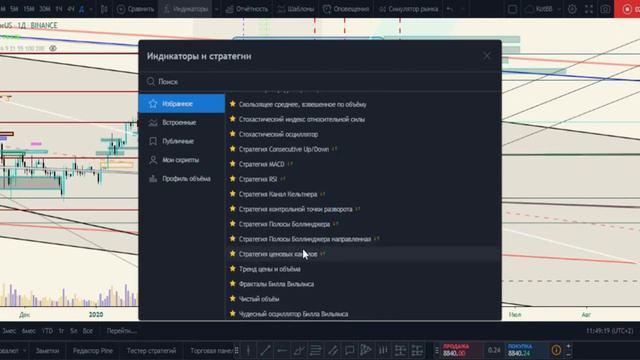
Task: Toggle fullscreen mode icon
Action: tap(589, 9)
